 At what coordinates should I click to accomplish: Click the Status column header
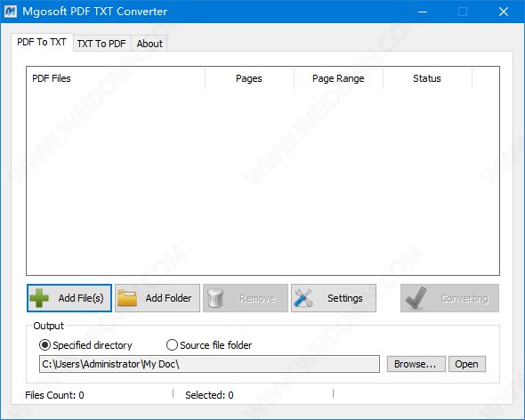click(x=427, y=78)
